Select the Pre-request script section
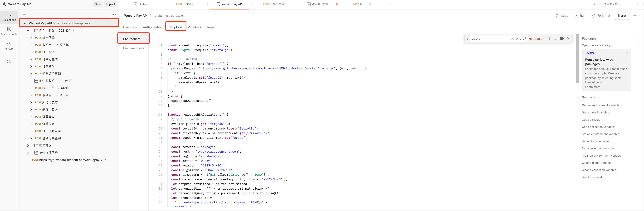644x211 pixels. pos(134,39)
